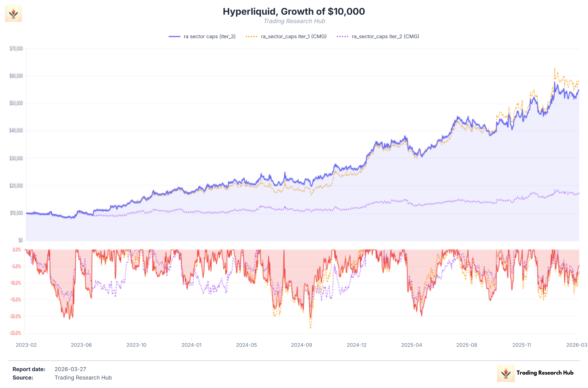This screenshot has width=588, height=388.
Task: Click the Trading Research Hub source text
Action: pos(83,378)
